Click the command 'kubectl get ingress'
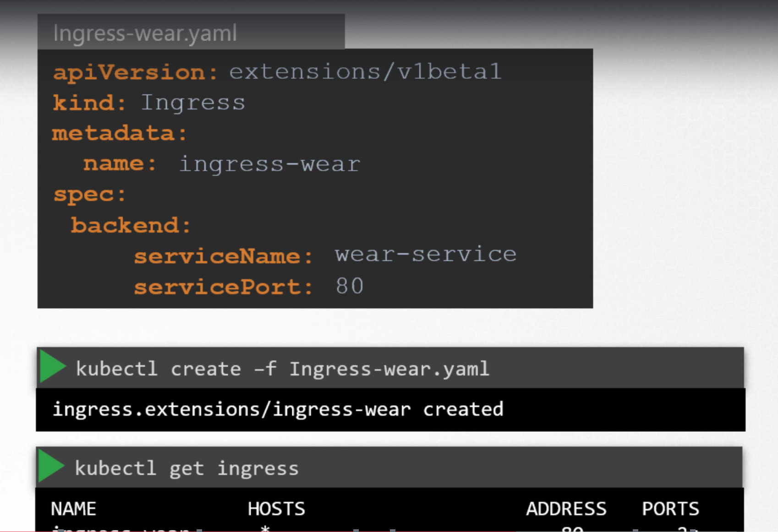 click(186, 468)
